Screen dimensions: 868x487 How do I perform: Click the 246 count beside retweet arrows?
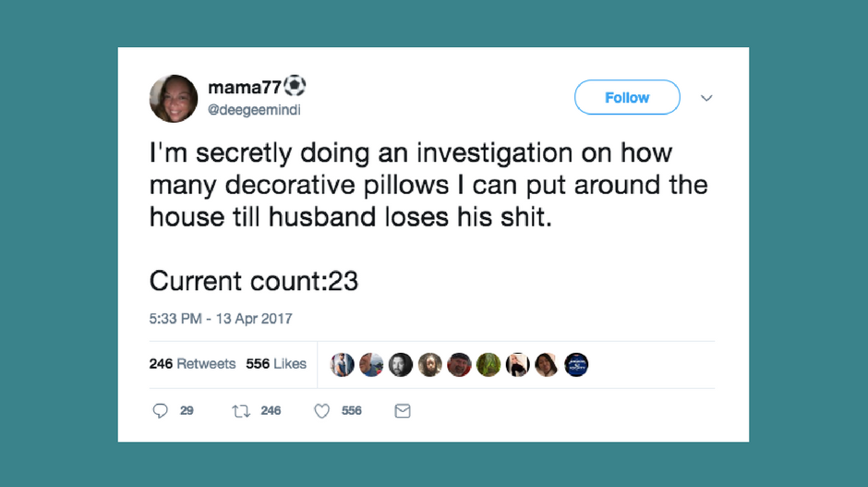(270, 411)
